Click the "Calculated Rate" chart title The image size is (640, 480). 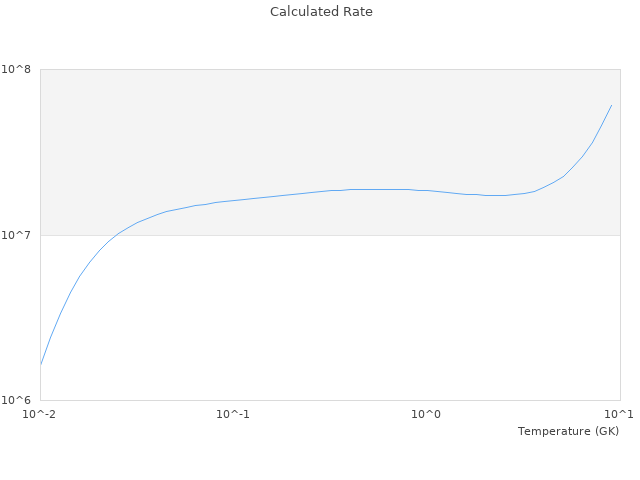click(x=320, y=12)
